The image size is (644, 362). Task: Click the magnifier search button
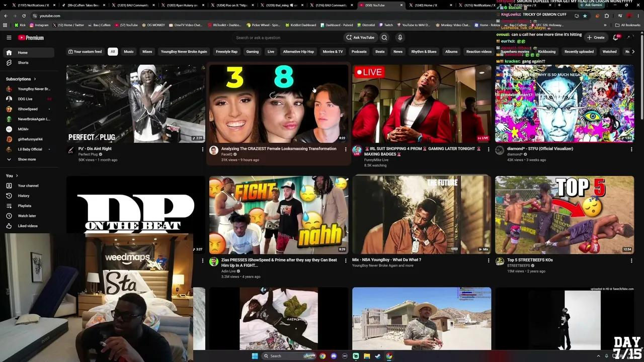[384, 38]
